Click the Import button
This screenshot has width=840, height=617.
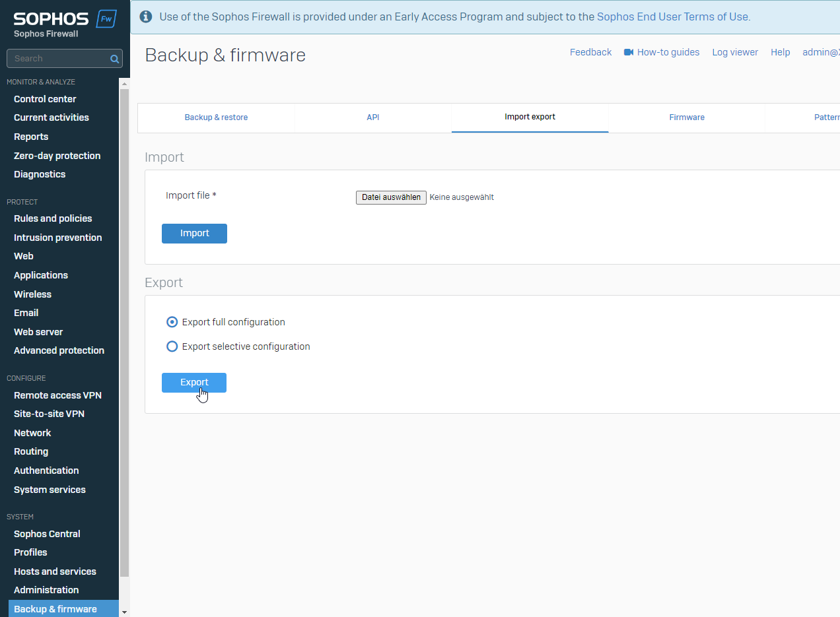194,234
